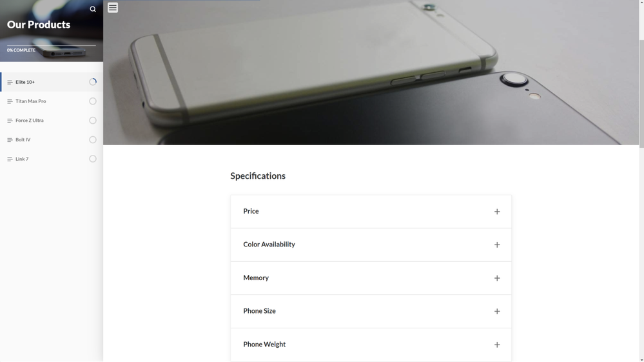
Task: Expand the Phone Size accordion section
Action: 371,312
